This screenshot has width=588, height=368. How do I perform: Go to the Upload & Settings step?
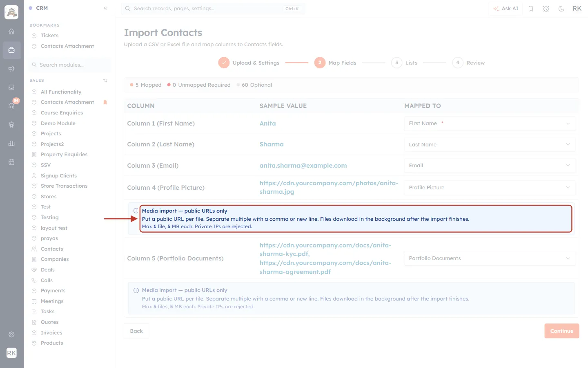[x=249, y=63]
